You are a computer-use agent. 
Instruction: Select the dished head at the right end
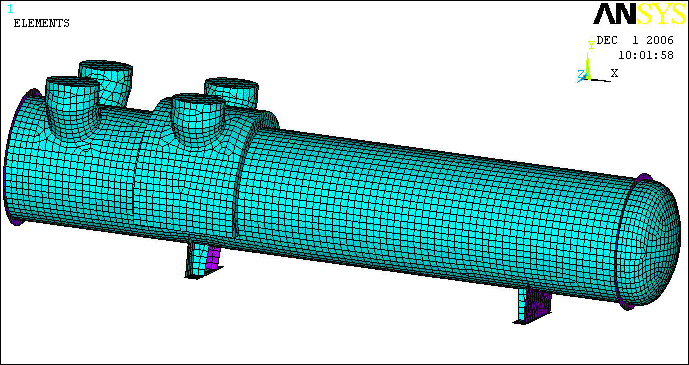[x=649, y=242]
